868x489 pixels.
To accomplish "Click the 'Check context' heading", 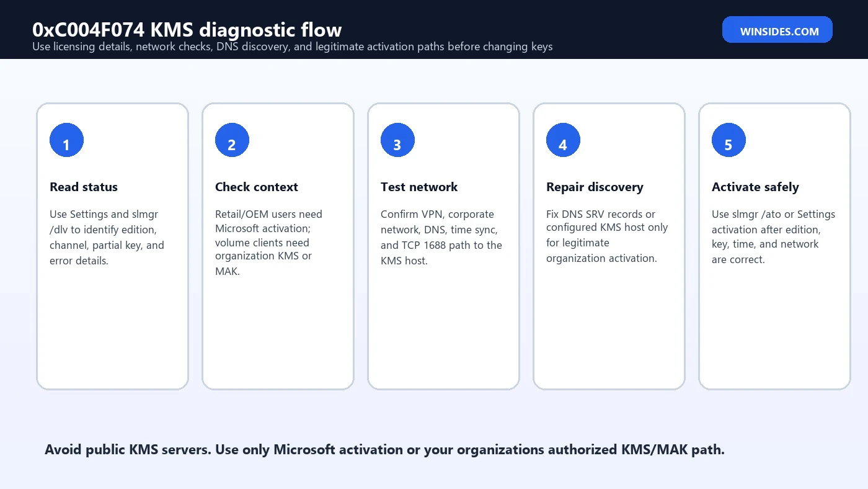I will (257, 187).
